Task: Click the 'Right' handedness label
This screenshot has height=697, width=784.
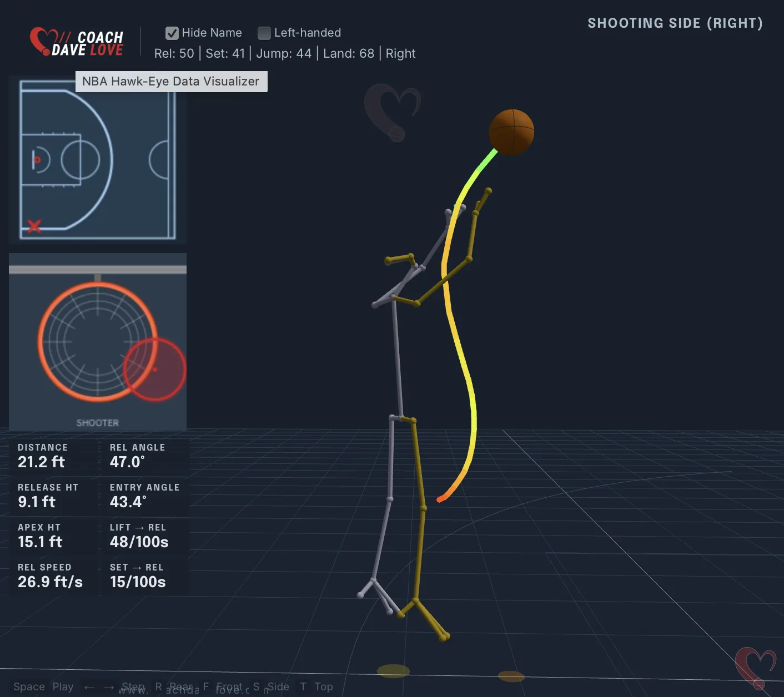Action: coord(400,53)
